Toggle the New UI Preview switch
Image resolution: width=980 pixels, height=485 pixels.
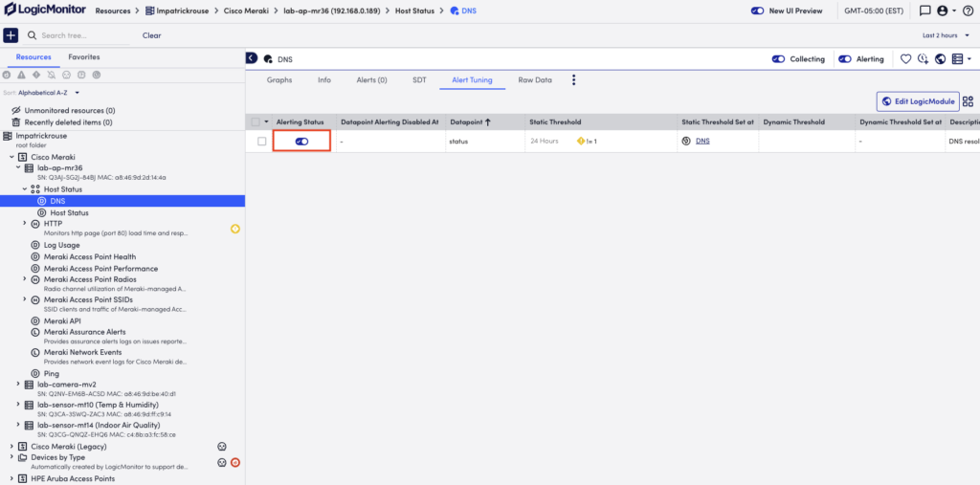[x=757, y=11]
